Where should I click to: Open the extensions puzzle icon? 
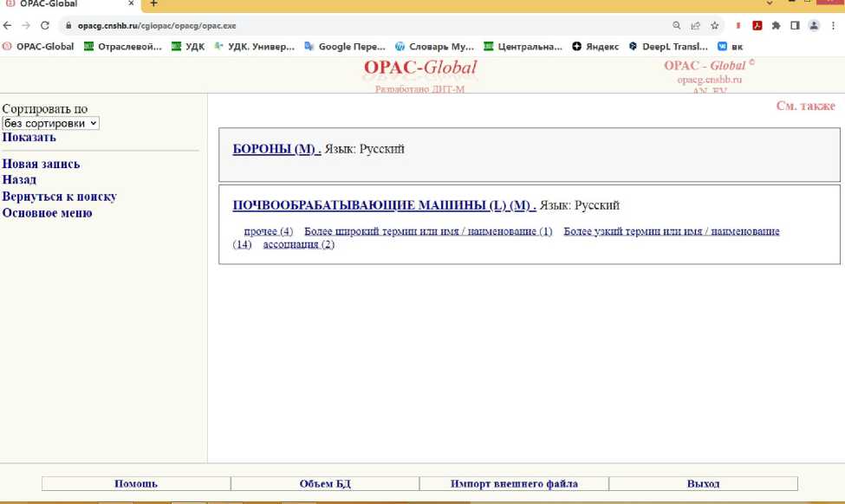tap(776, 25)
